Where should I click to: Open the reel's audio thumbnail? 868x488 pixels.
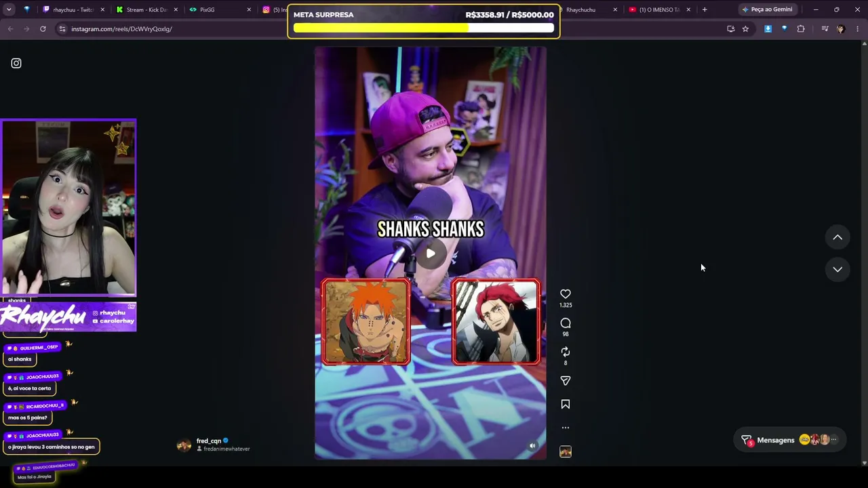(x=566, y=452)
